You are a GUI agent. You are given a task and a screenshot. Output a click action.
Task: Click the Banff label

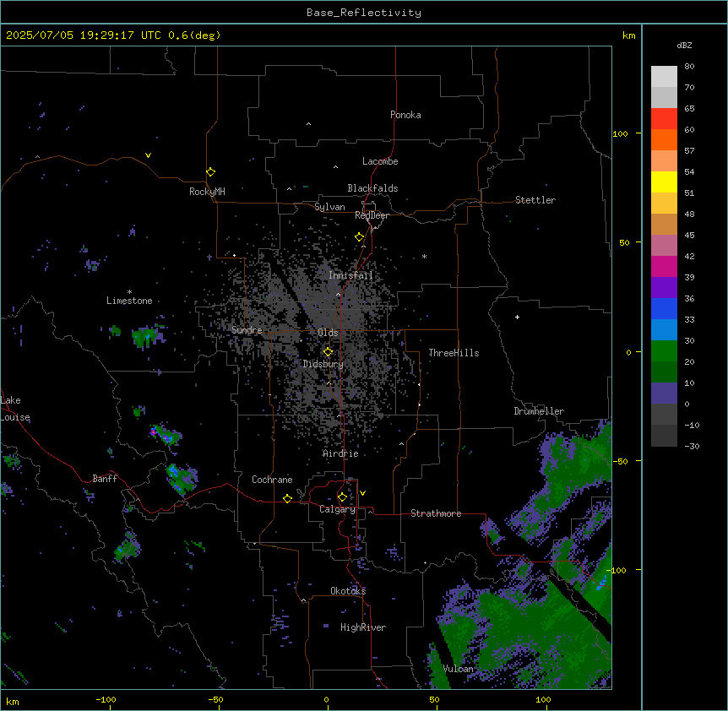[x=105, y=479]
